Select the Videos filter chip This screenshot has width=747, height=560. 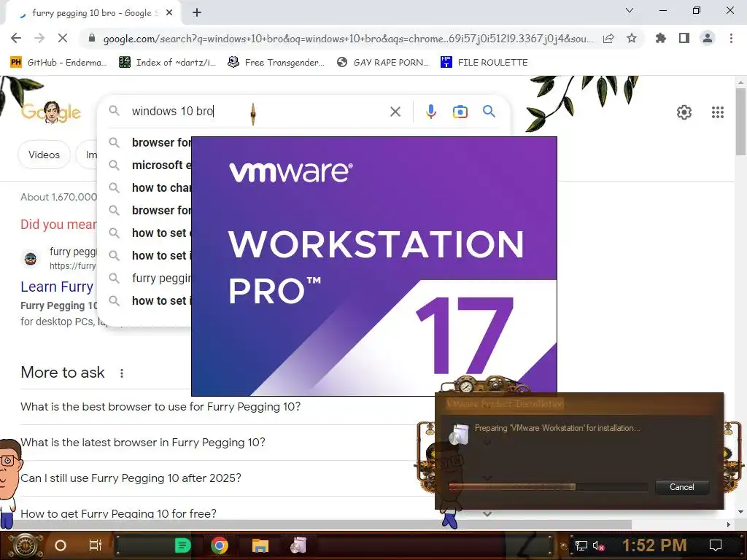coord(44,155)
